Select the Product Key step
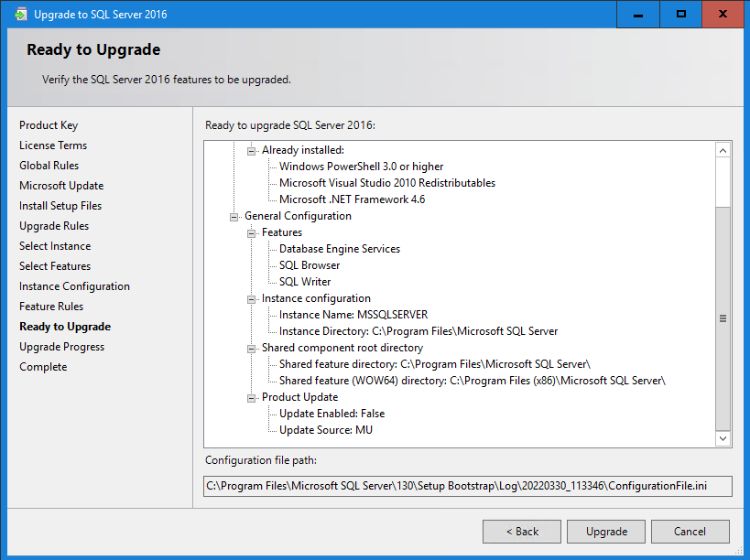Viewport: 750px width, 560px height. point(49,125)
